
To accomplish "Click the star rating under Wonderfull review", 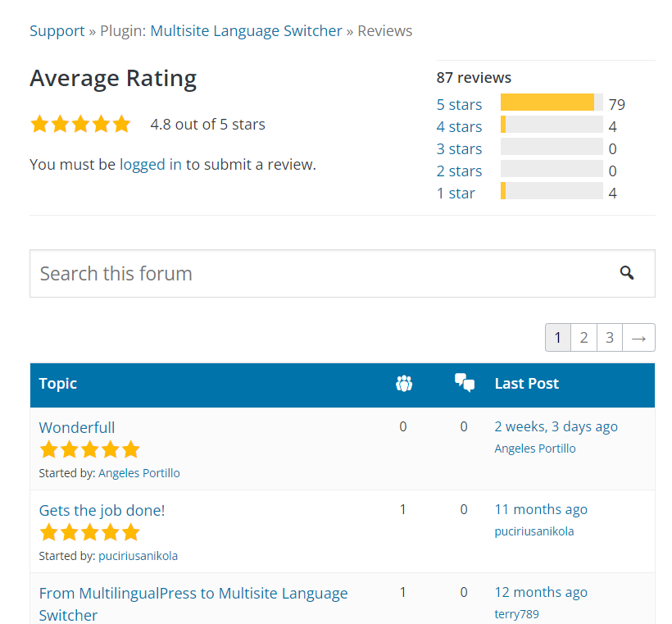I will point(89,450).
